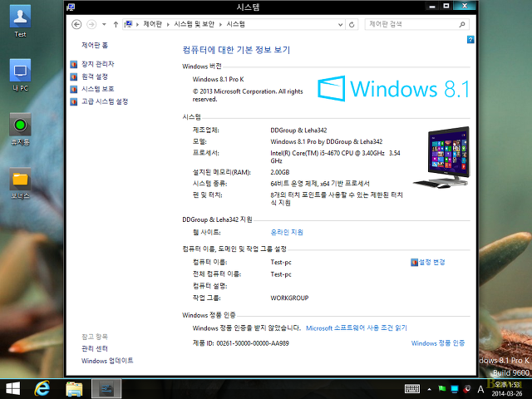Screen dimensions: 532x399
Task: Click the all-in-one PC picture
Action: 441,157
